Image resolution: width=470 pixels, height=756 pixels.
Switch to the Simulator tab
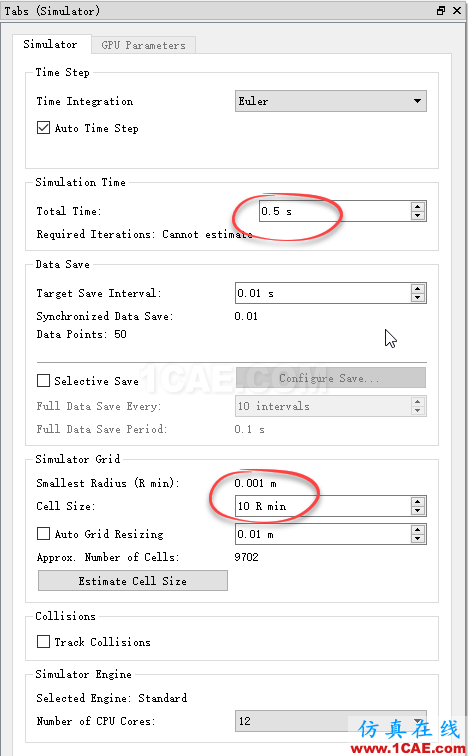[x=51, y=44]
